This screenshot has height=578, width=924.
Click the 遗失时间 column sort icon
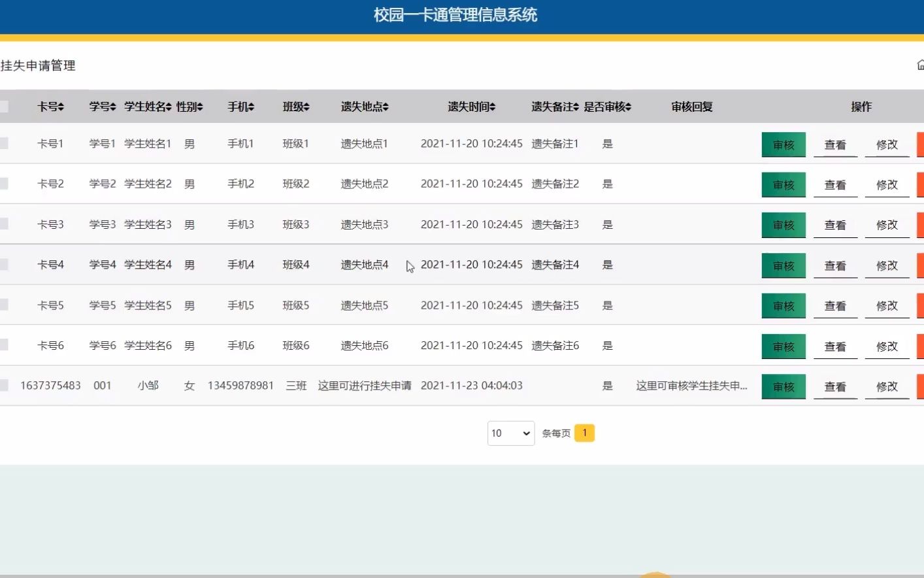coord(494,107)
